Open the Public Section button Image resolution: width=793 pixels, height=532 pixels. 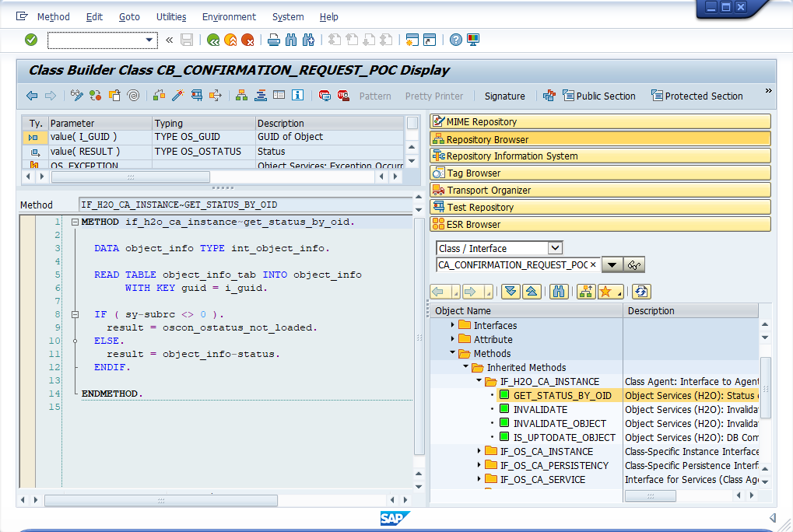coord(599,96)
